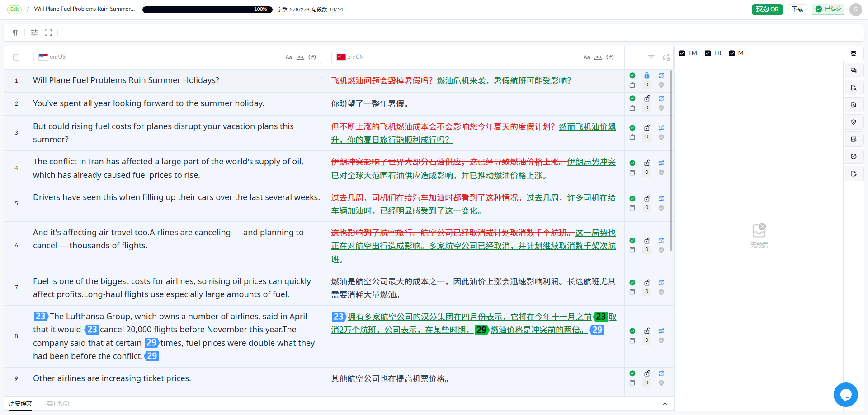Open the document edit sidebar icon

pos(854,173)
